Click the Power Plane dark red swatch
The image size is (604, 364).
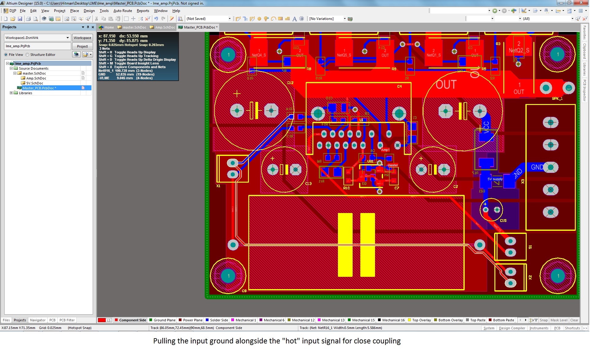pyautogui.click(x=180, y=320)
